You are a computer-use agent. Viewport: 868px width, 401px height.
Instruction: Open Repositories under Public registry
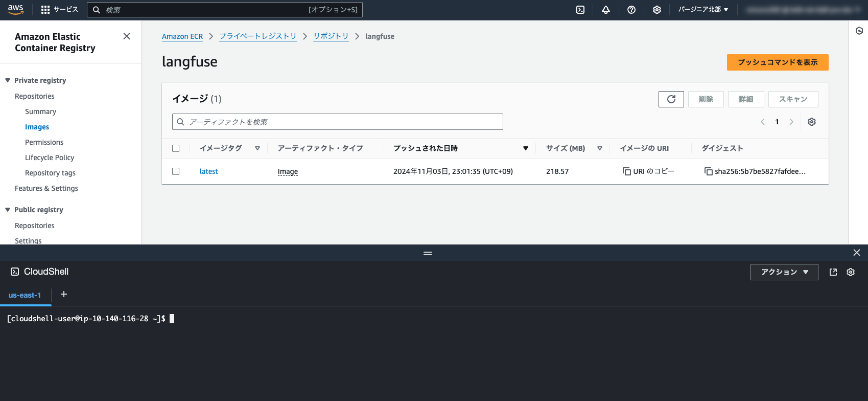tap(35, 226)
